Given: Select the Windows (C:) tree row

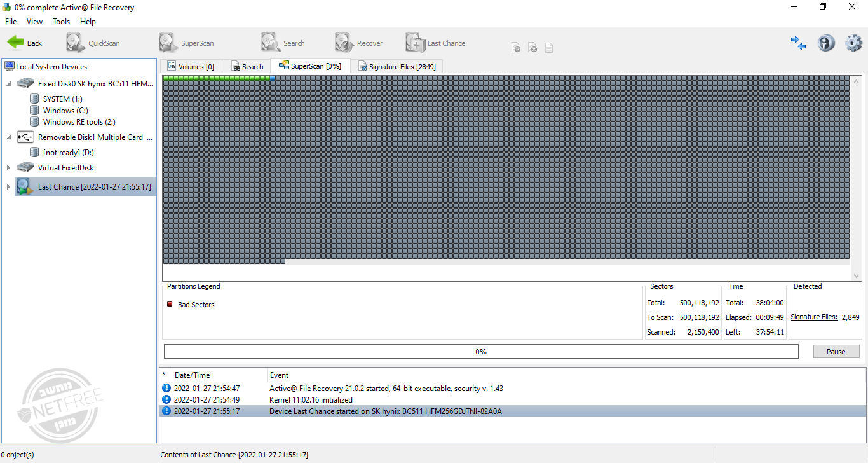Looking at the screenshot, I should (x=65, y=110).
